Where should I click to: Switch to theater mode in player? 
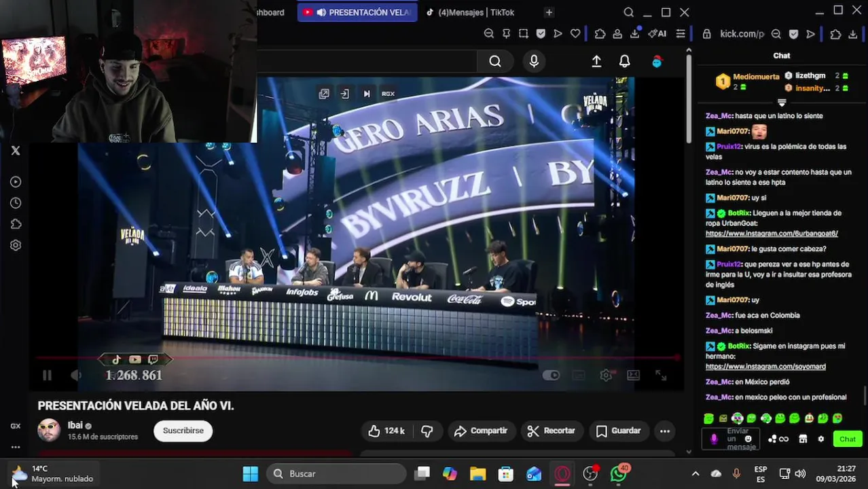tap(633, 375)
